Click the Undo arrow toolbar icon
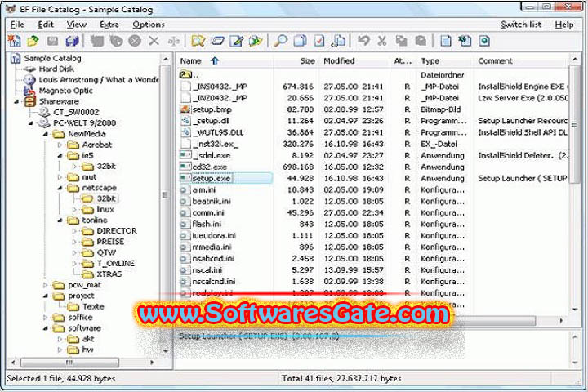The height and width of the screenshot is (392, 588). (x=363, y=41)
